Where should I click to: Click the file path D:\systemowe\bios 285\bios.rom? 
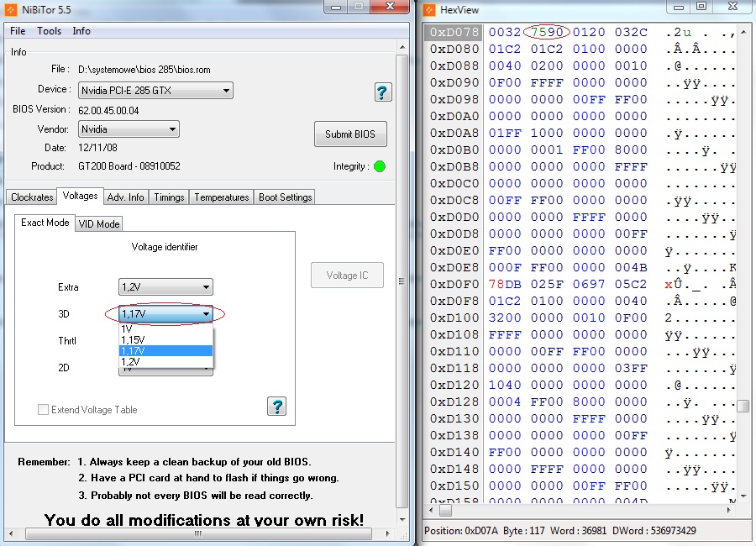tap(144, 70)
